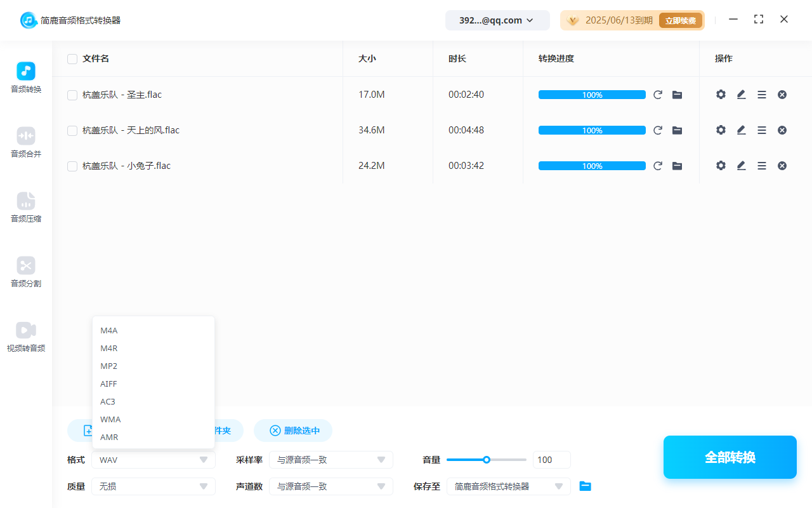Open the 视频转音频 video to audio tool

(26, 337)
